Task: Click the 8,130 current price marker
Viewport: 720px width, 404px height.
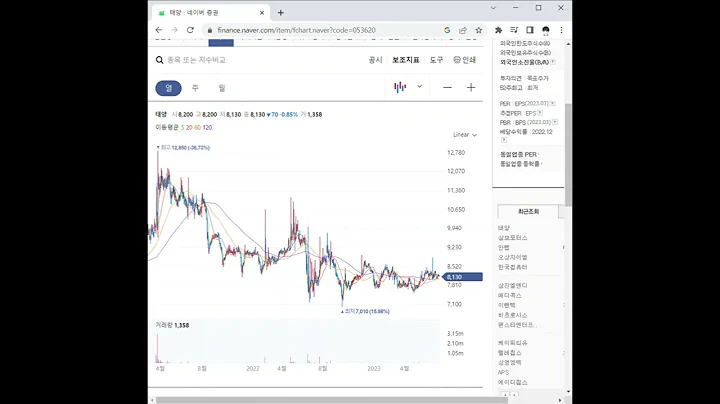Action: click(x=463, y=277)
